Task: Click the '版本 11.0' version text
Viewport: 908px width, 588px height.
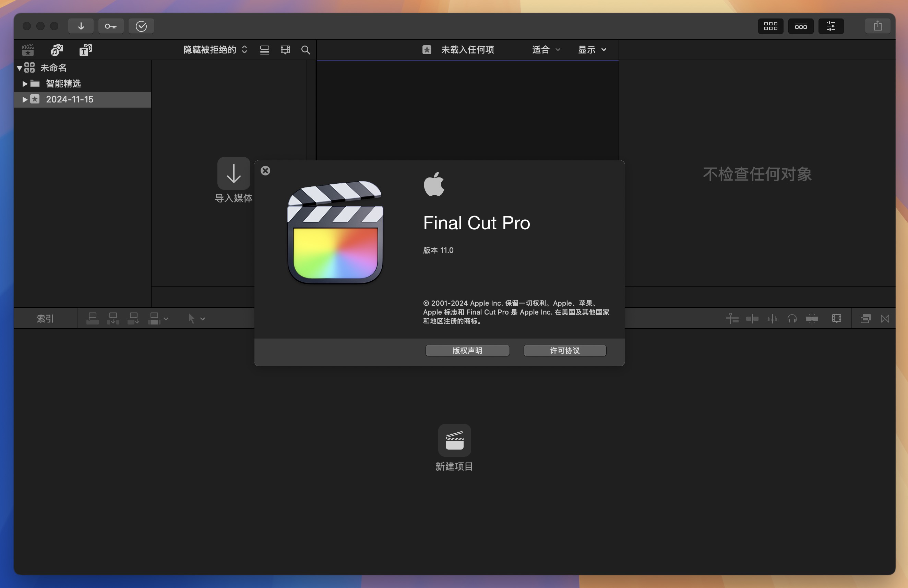Action: [438, 250]
